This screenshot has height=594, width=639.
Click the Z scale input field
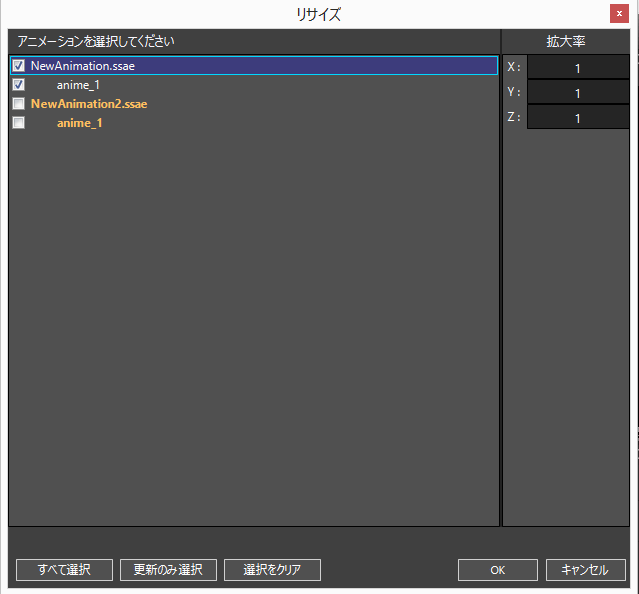[x=578, y=118]
